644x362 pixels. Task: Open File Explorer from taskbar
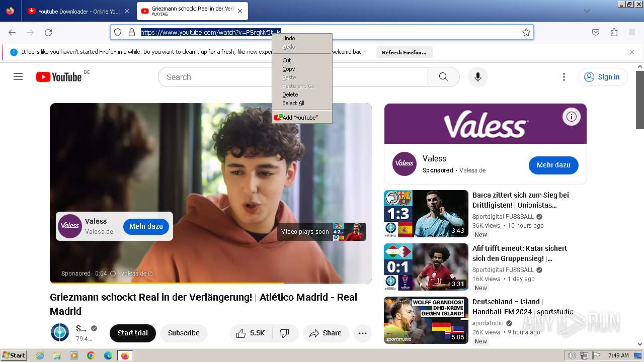coord(57,355)
